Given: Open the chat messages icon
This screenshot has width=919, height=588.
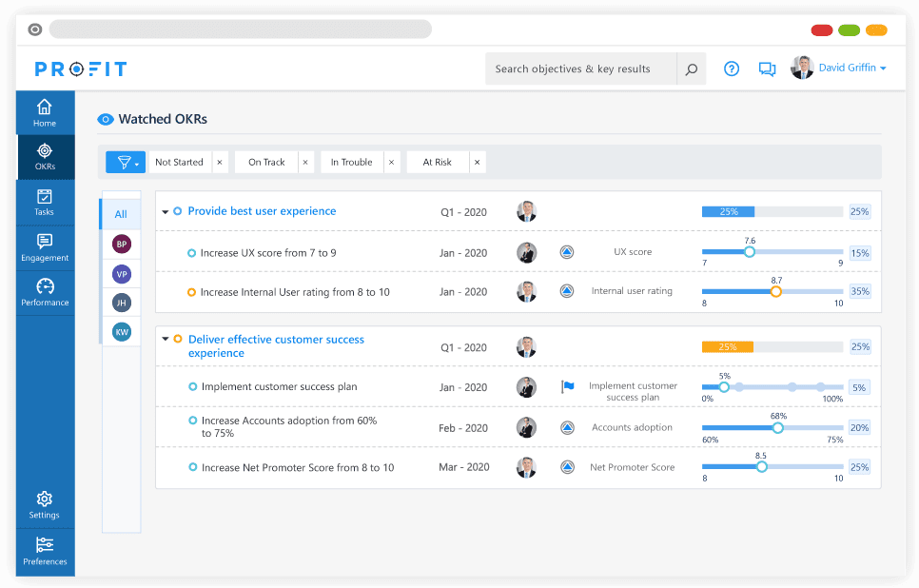Looking at the screenshot, I should pyautogui.click(x=767, y=69).
